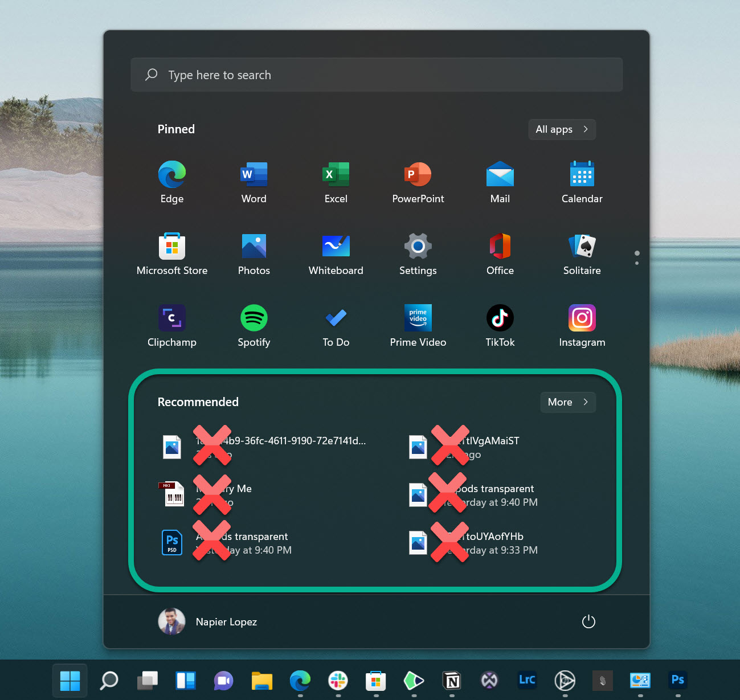Click the Start button on the taskbar

pyautogui.click(x=70, y=680)
